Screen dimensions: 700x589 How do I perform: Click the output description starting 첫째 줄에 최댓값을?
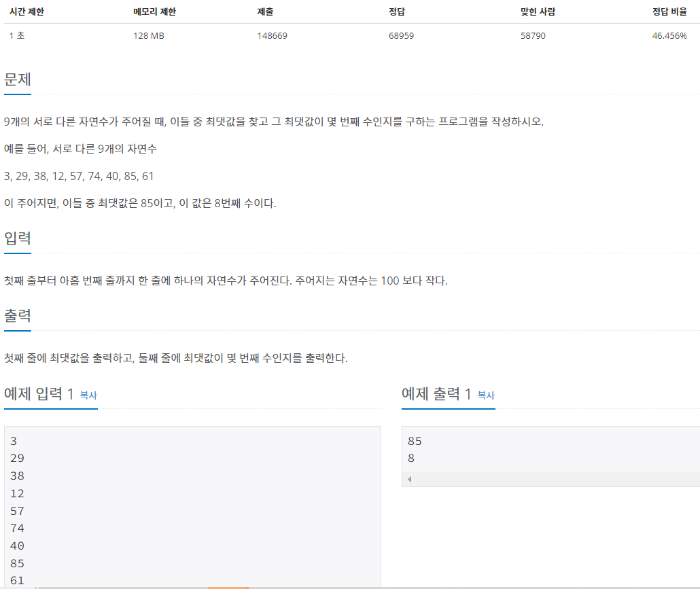[x=176, y=358]
